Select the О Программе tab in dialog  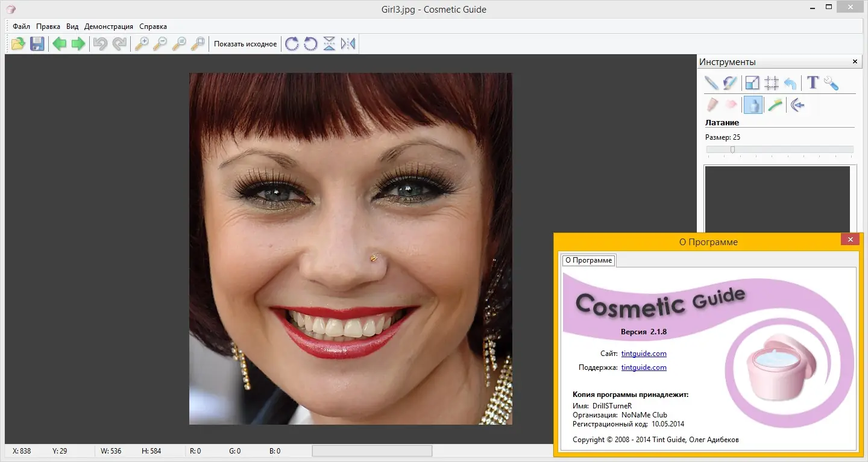tap(588, 260)
